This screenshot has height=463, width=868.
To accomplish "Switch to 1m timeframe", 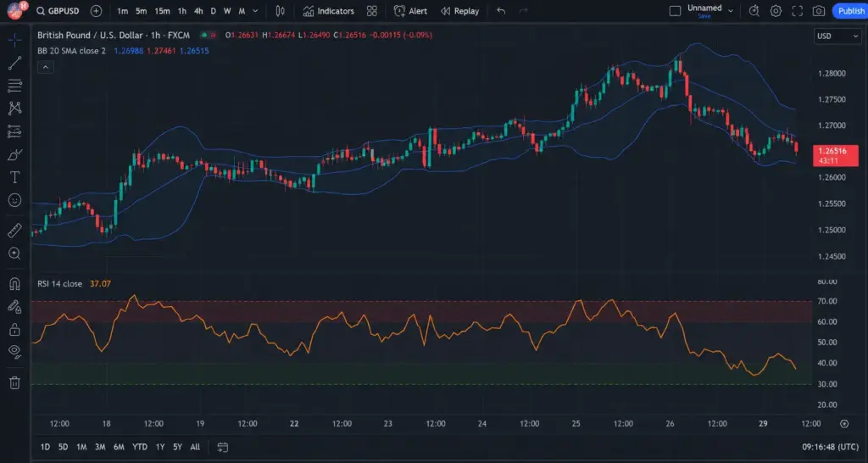I will [122, 11].
